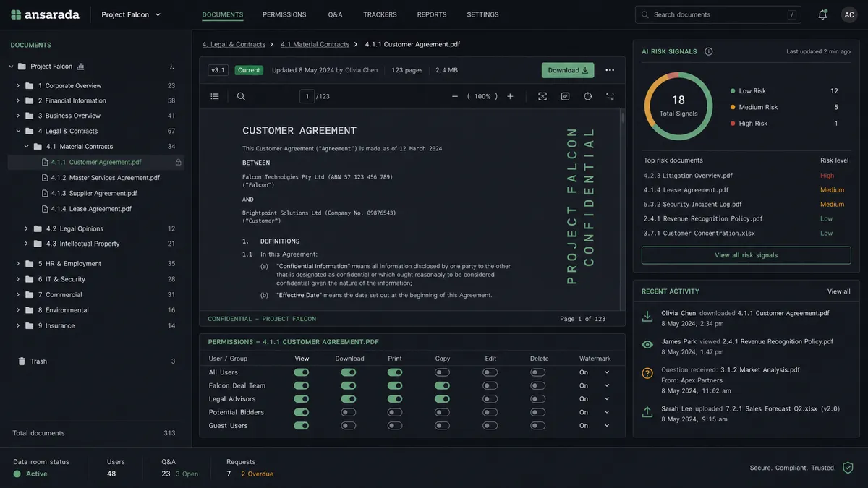This screenshot has width=868, height=488.
Task: Click the rotate icon in the viewer toolbar
Action: click(x=587, y=96)
